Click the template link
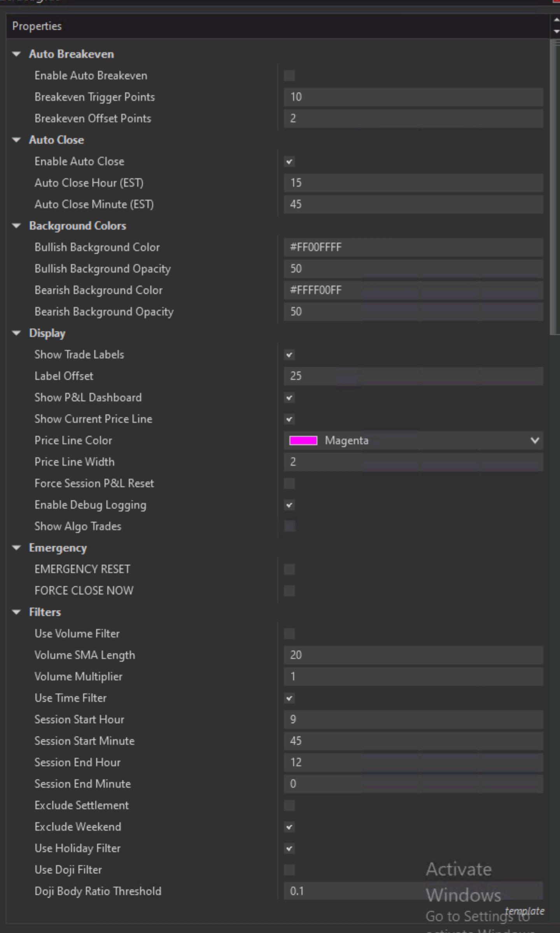The height and width of the screenshot is (933, 560). click(525, 911)
